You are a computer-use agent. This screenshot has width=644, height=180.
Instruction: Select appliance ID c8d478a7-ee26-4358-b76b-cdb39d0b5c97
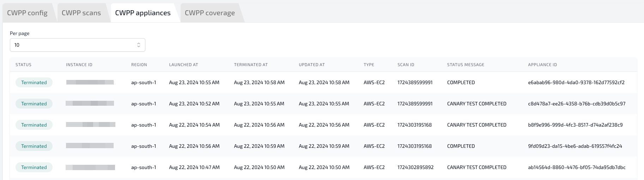point(577,104)
